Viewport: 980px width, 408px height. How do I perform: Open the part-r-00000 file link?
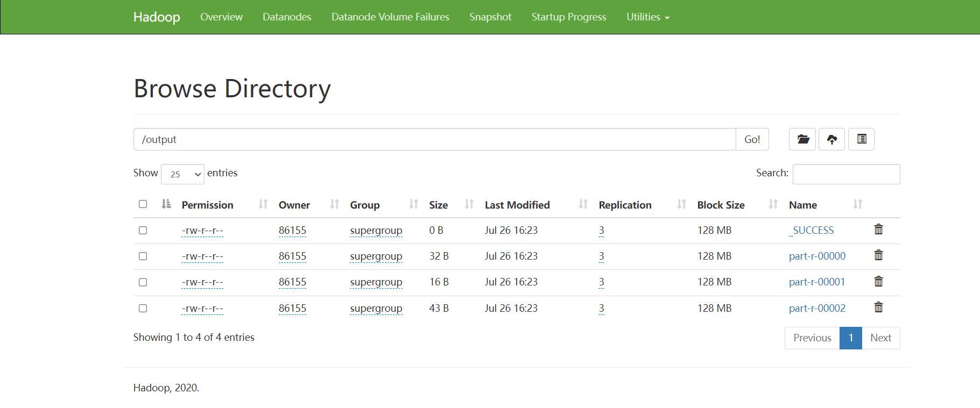(817, 256)
